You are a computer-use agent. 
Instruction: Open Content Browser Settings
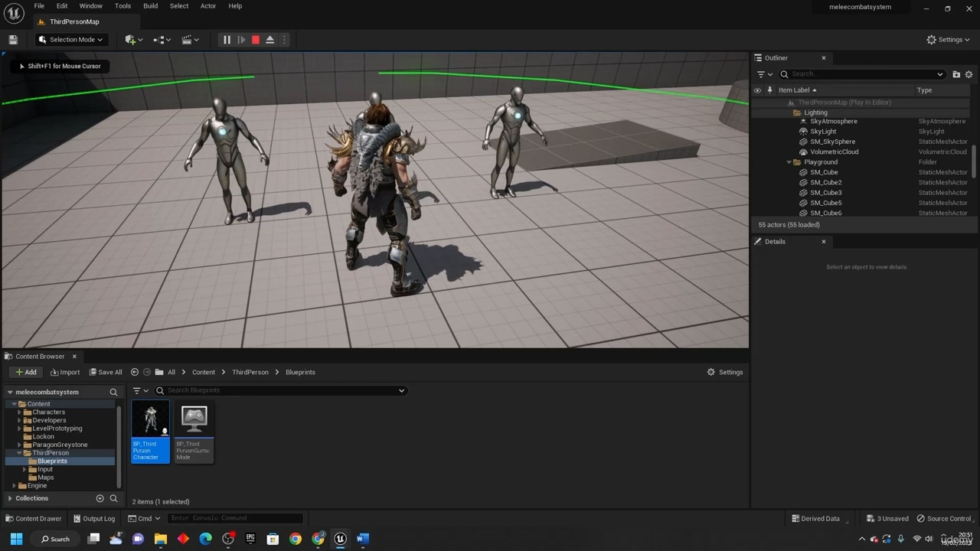pos(724,372)
